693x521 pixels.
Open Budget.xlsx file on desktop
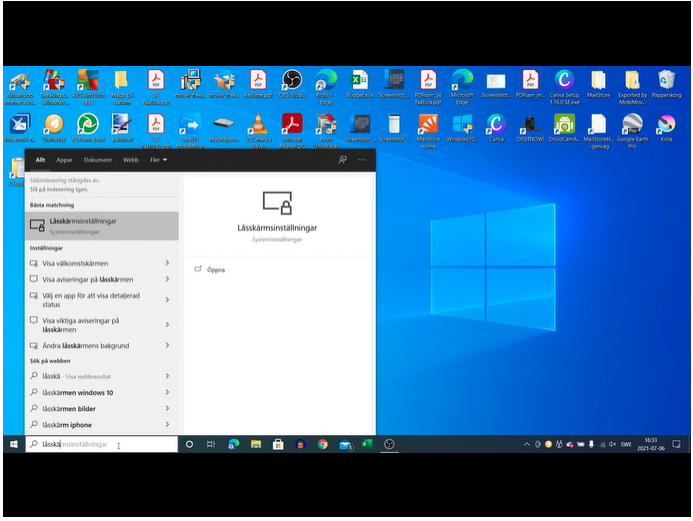point(360,82)
